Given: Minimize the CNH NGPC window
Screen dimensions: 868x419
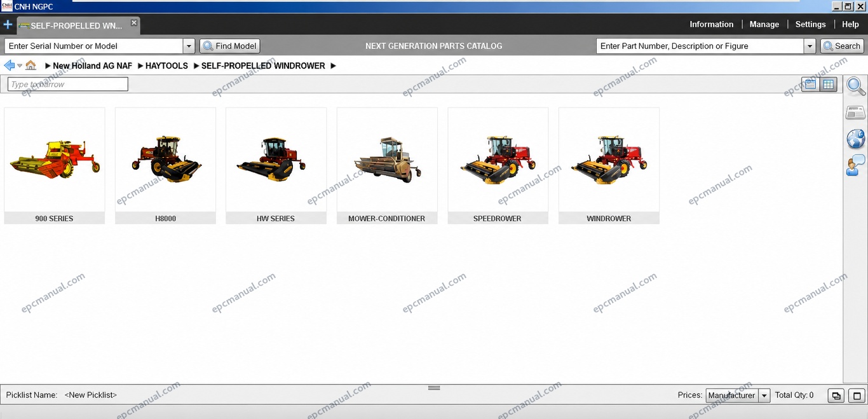Looking at the screenshot, I should [836, 6].
